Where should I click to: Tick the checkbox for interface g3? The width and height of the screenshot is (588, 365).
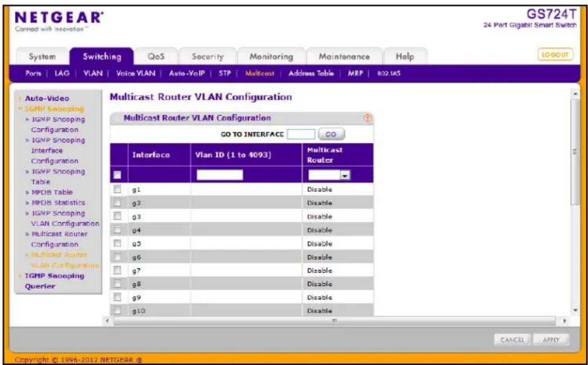tap(117, 216)
